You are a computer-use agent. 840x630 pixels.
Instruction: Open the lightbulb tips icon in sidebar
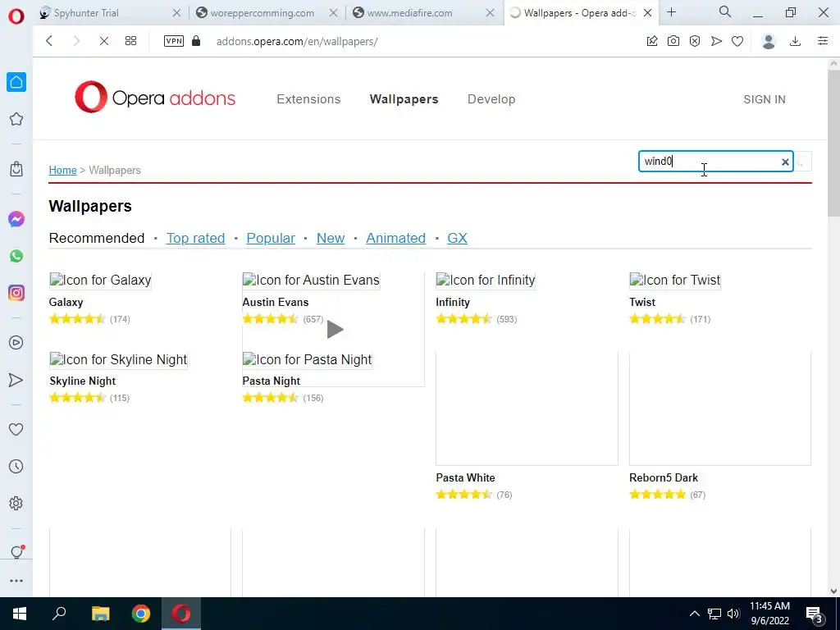click(x=16, y=552)
